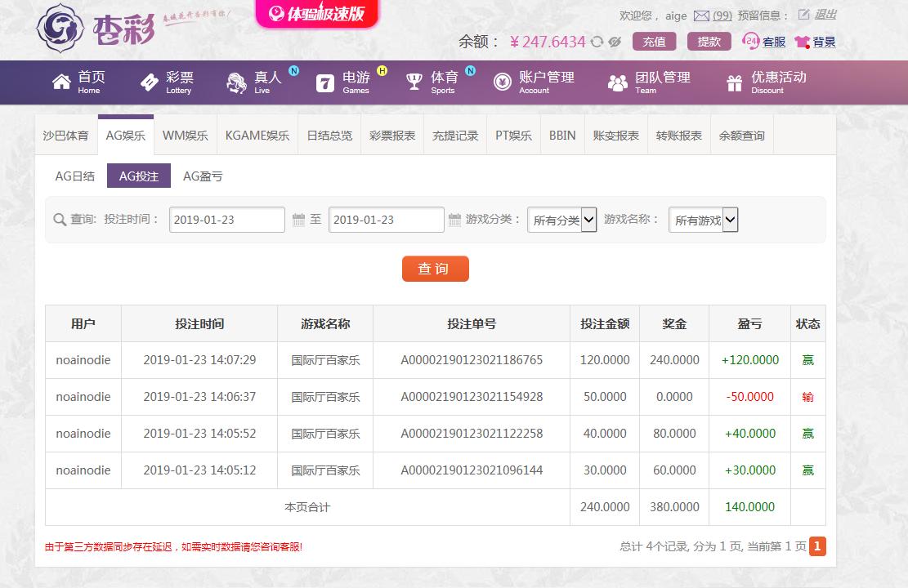Click the 提款 withdraw button
908x588 pixels.
click(x=709, y=42)
